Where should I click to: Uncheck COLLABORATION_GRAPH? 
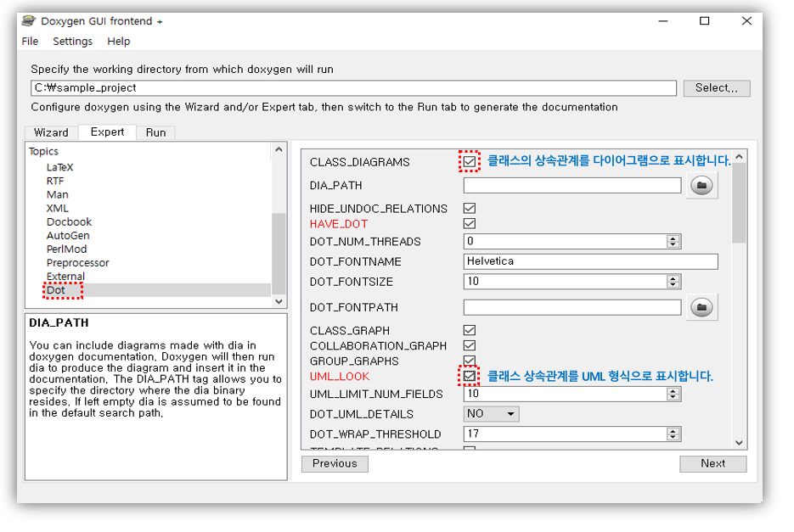pos(469,345)
